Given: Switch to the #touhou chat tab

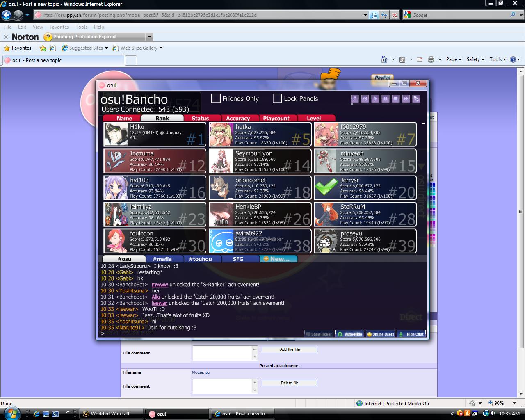Looking at the screenshot, I should 200,259.
